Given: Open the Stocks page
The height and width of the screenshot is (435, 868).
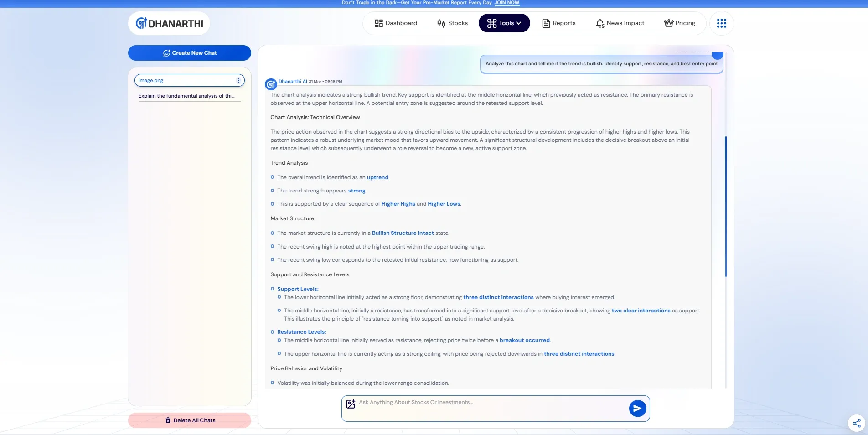Looking at the screenshot, I should click(x=452, y=23).
